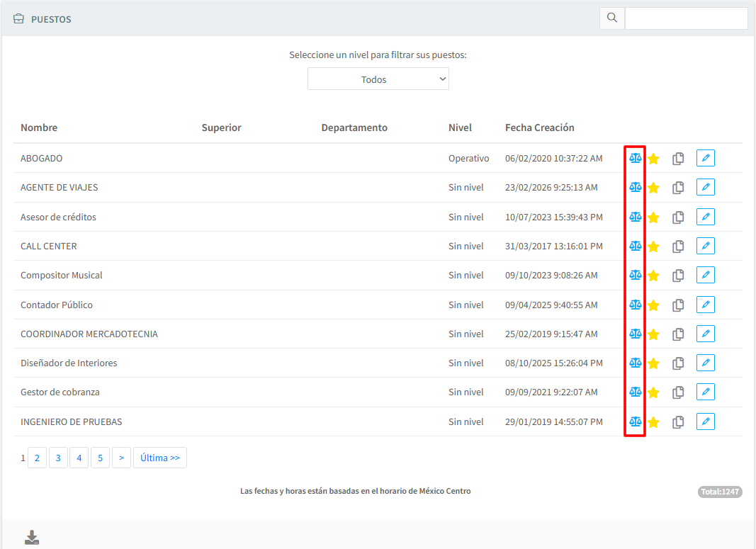Image resolution: width=756 pixels, height=549 pixels.
Task: Click the balance scale icon for ABOGADO
Action: tap(635, 158)
